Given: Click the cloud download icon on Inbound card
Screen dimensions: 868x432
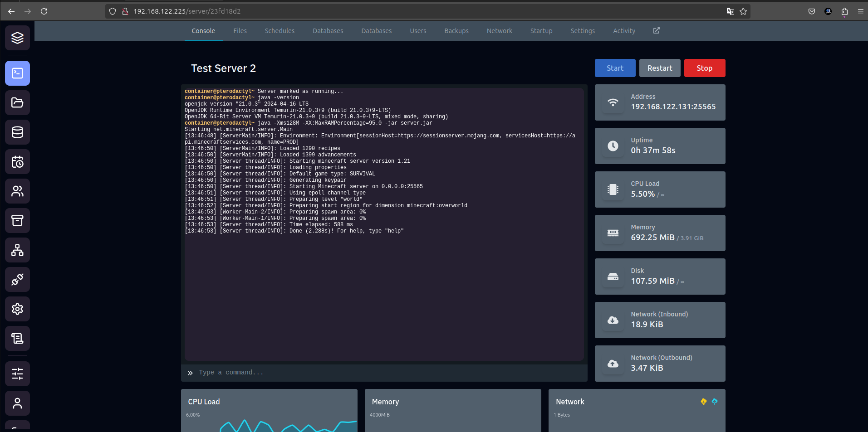Looking at the screenshot, I should [613, 320].
